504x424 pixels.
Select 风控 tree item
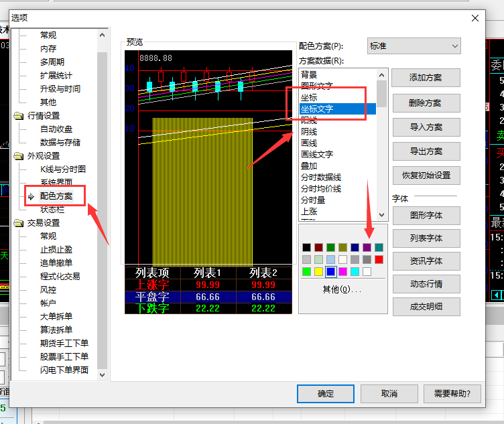48,290
